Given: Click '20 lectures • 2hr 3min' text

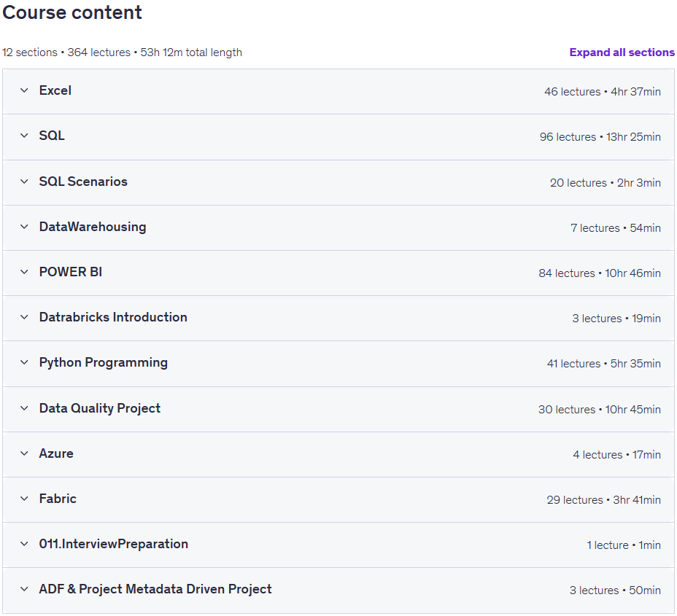Looking at the screenshot, I should point(606,183).
